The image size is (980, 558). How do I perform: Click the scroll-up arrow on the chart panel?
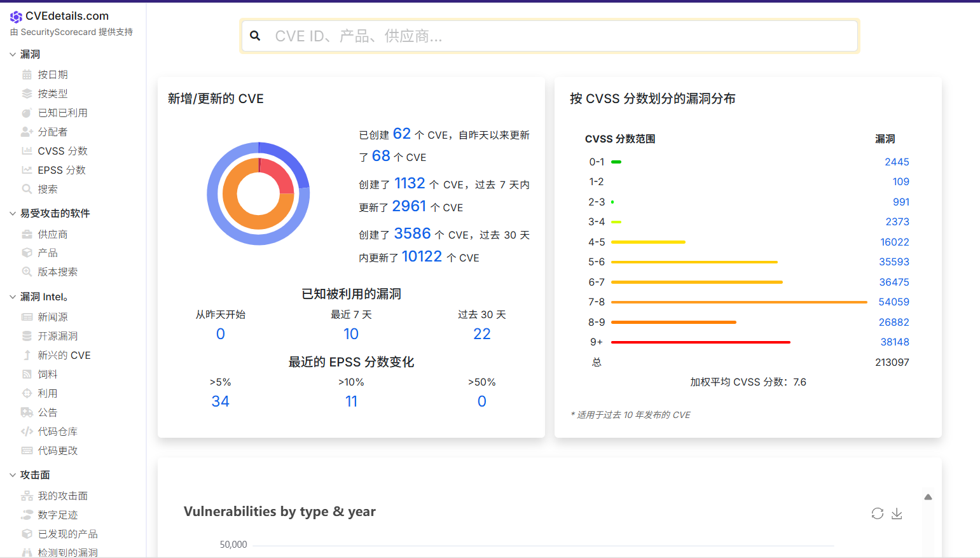click(928, 497)
